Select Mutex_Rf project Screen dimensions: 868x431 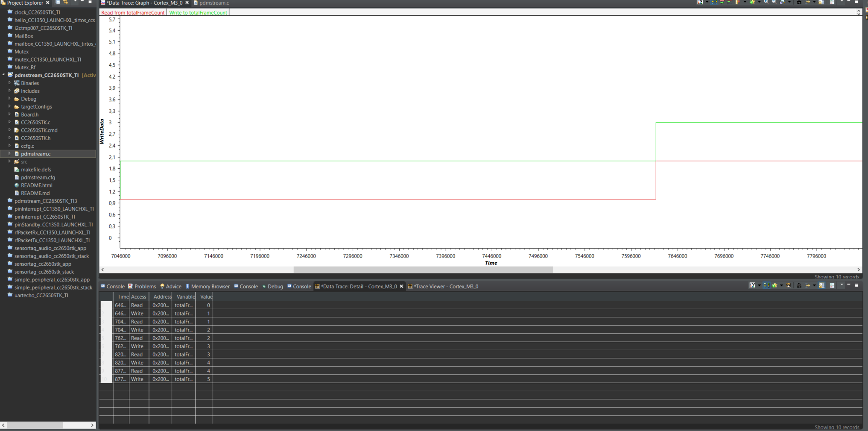coord(25,67)
